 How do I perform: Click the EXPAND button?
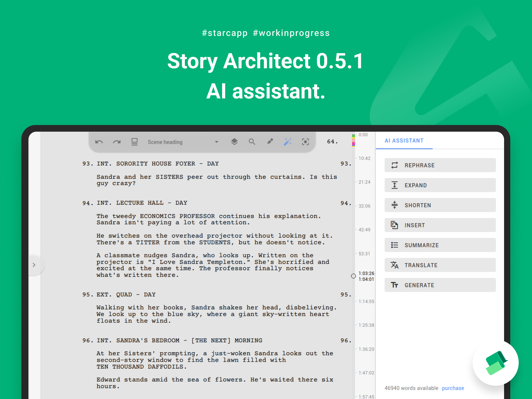pyautogui.click(x=440, y=185)
